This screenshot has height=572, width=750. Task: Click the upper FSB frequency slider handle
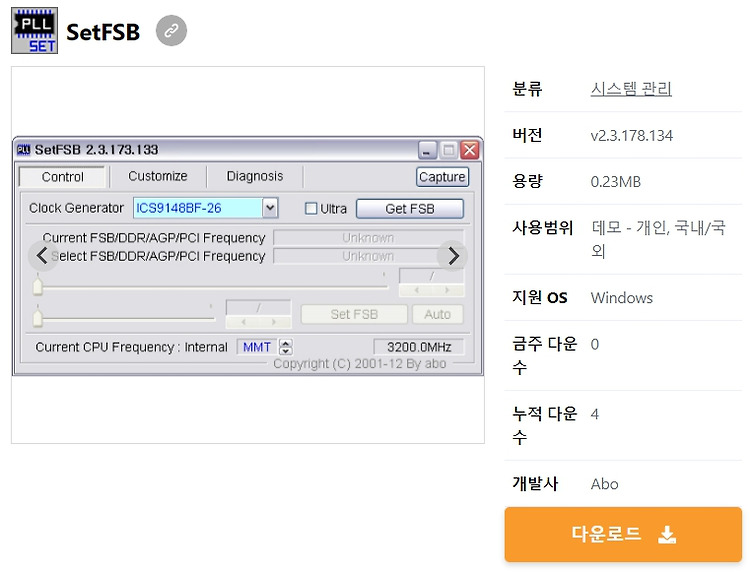pyautogui.click(x=38, y=286)
